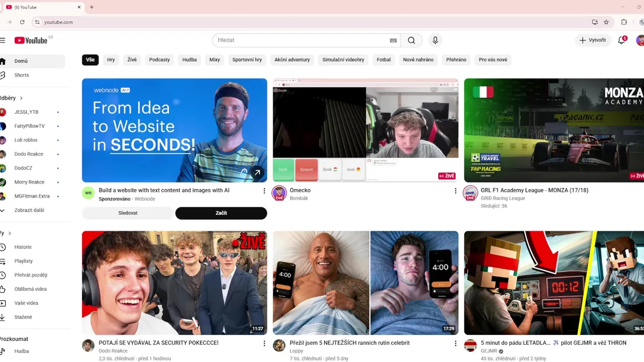This screenshot has width=644, height=362.
Task: Open the on-screen keyboard icon in search
Action: [x=393, y=40]
